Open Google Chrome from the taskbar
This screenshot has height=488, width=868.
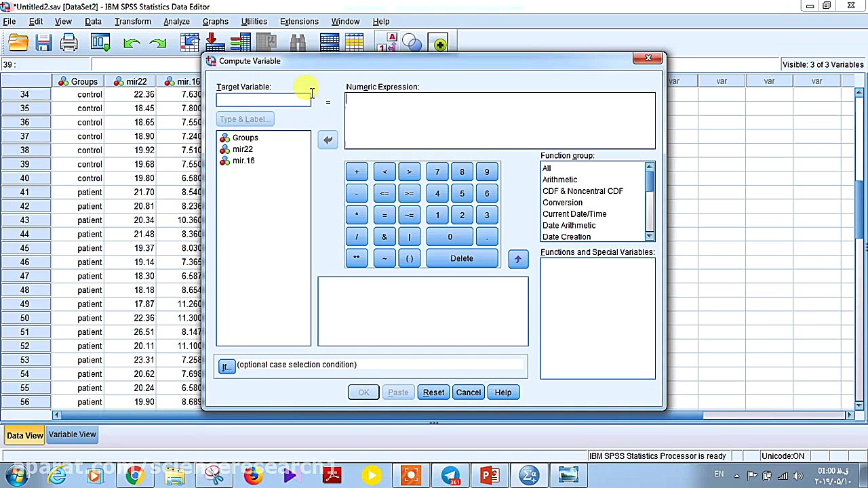[134, 476]
